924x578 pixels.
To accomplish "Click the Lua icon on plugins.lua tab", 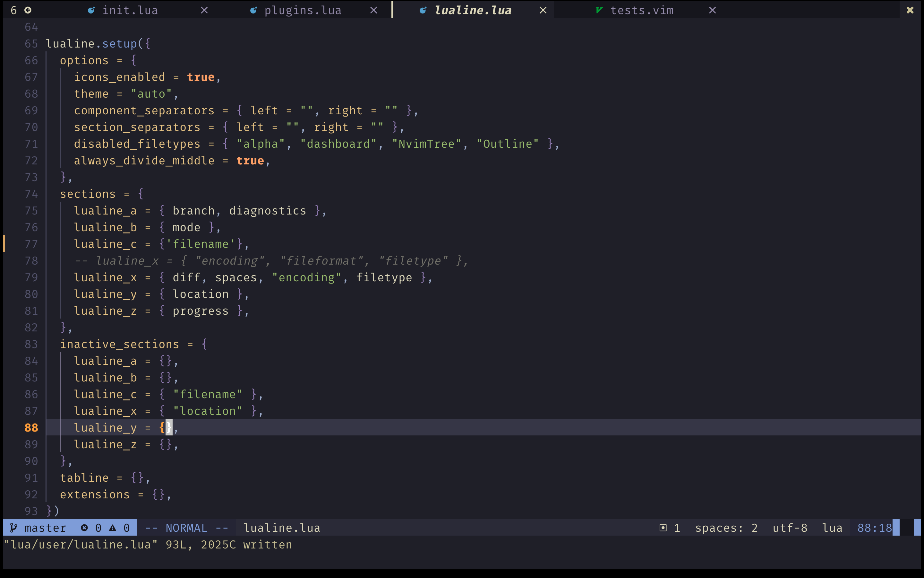I will 253,10.
